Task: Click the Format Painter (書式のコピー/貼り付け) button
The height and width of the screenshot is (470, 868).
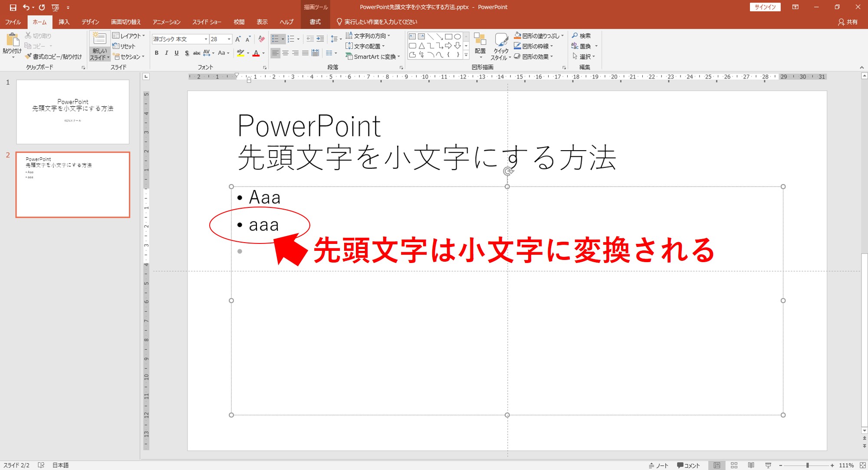Action: 54,56
